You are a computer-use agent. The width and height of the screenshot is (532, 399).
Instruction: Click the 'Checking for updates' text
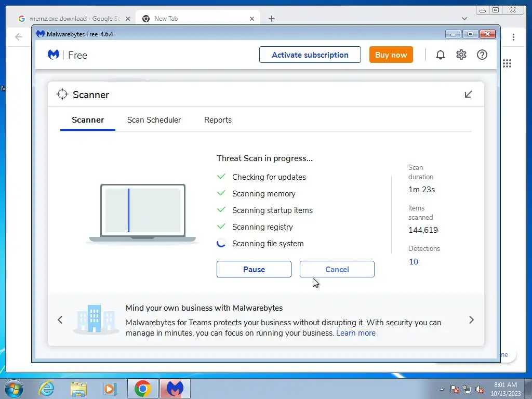(269, 177)
